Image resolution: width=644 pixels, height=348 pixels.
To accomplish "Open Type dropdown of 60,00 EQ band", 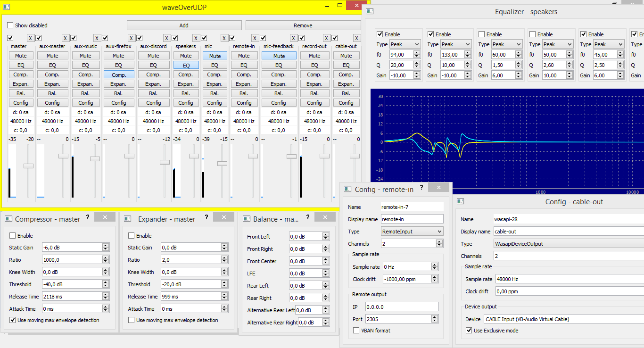I will (x=507, y=44).
